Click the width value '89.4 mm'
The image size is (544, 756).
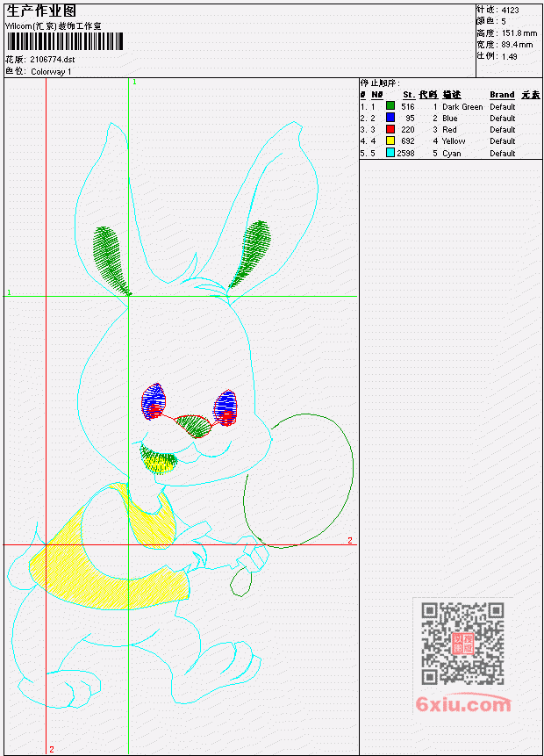[x=517, y=45]
